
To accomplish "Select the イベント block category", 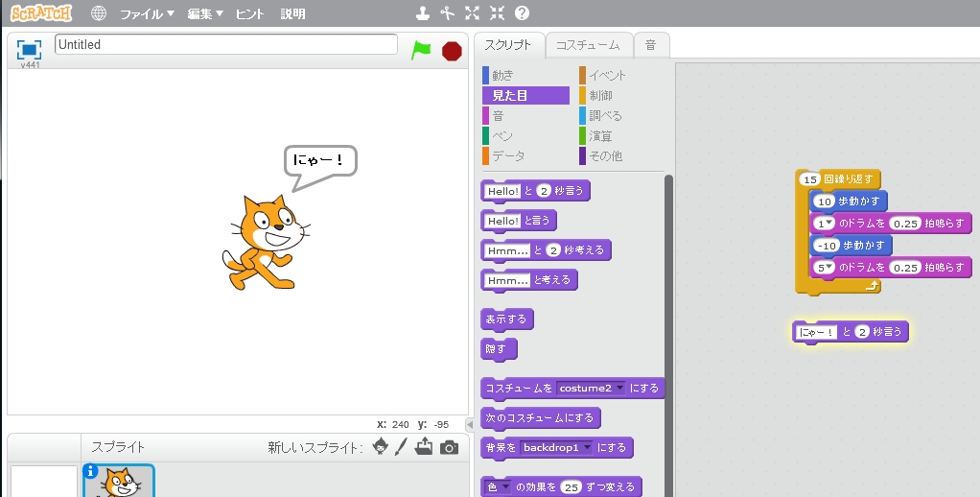I will coord(622,76).
